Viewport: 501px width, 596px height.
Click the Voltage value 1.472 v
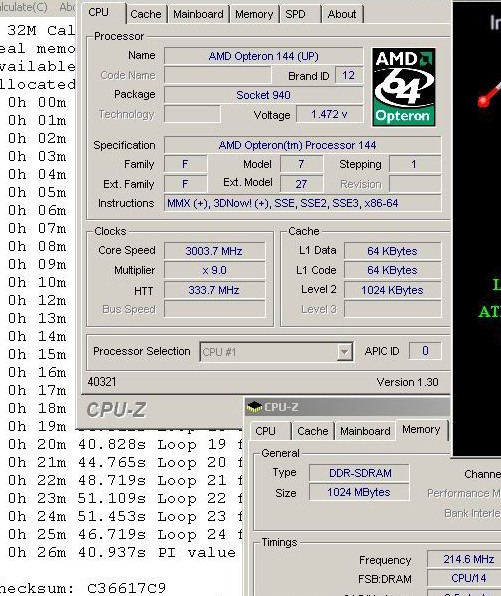(x=330, y=114)
